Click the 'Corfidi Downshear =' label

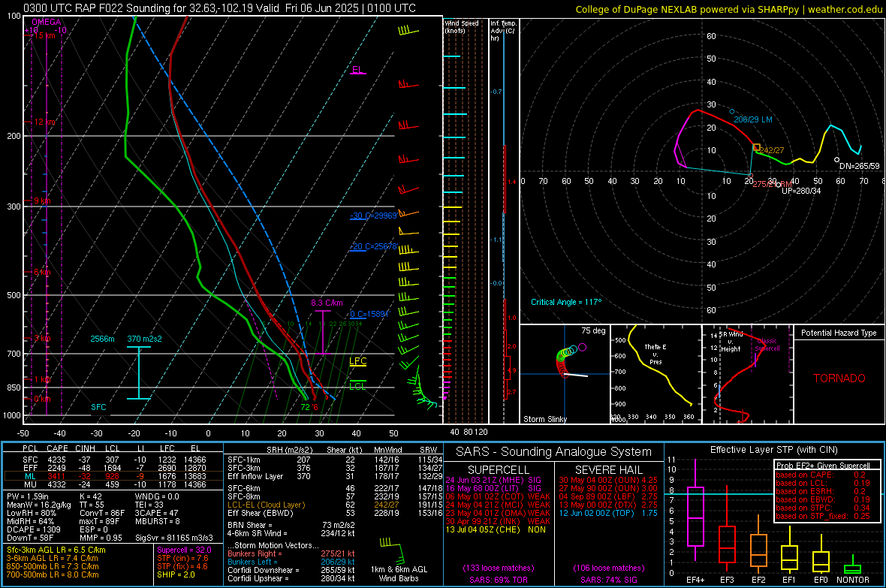263,570
